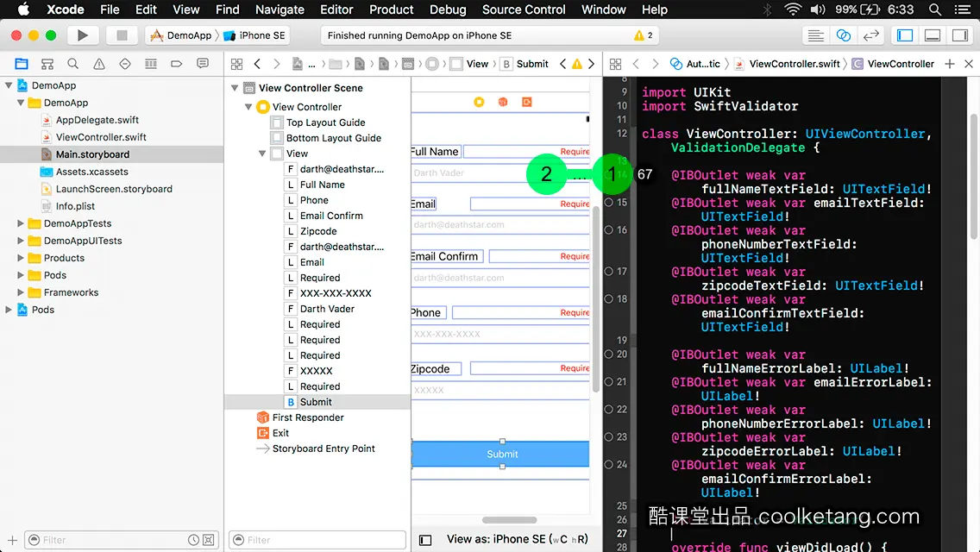Expand the DemoAppTests folder
Image resolution: width=980 pixels, height=552 pixels.
click(21, 223)
